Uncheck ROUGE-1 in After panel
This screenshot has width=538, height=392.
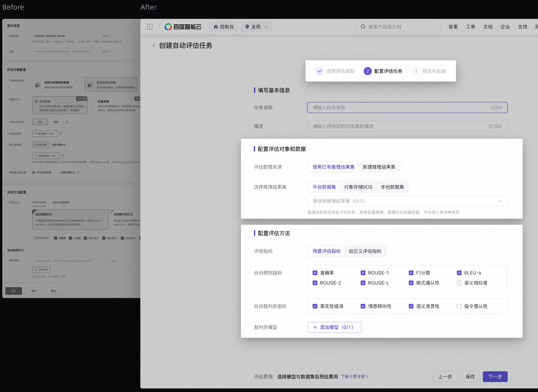click(x=363, y=273)
